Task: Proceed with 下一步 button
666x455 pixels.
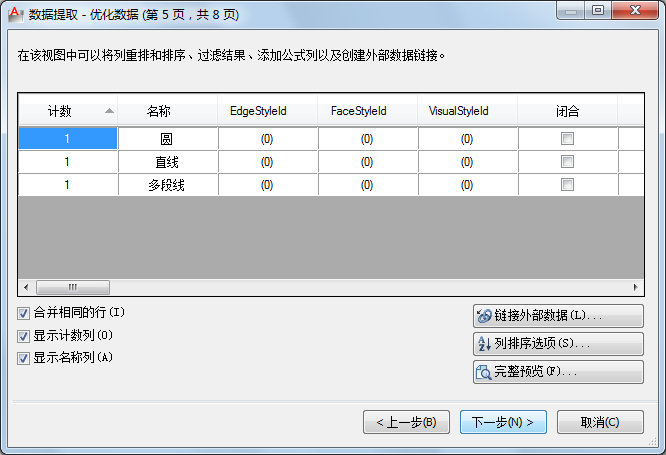Action: 503,422
